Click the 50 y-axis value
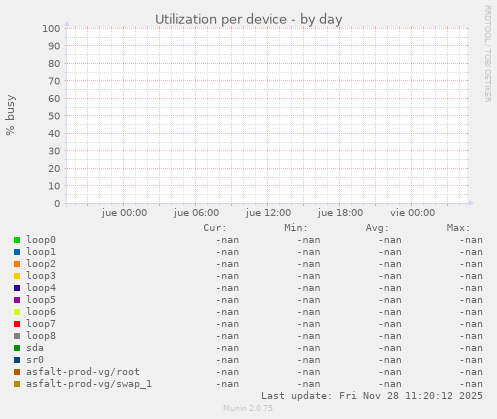This screenshot has height=419, width=497. pyautogui.click(x=54, y=116)
